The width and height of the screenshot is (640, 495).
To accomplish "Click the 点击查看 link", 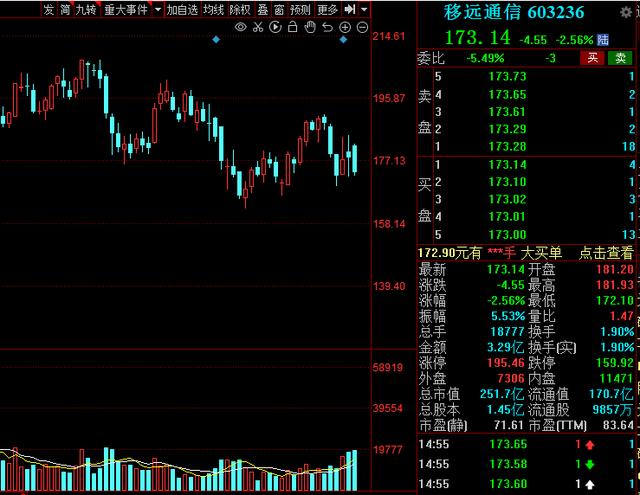I will tap(606, 253).
